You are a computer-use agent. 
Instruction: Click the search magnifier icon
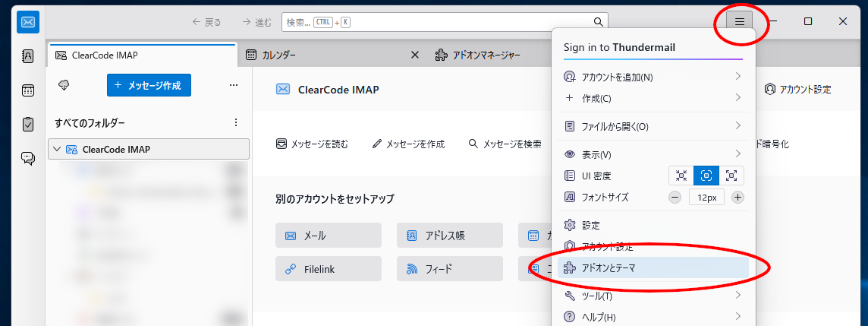pos(598,22)
